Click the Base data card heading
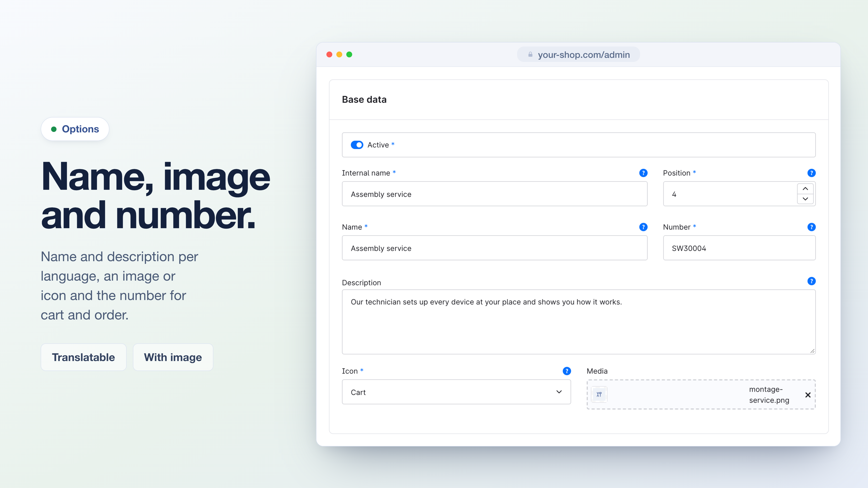868x488 pixels. coord(364,100)
